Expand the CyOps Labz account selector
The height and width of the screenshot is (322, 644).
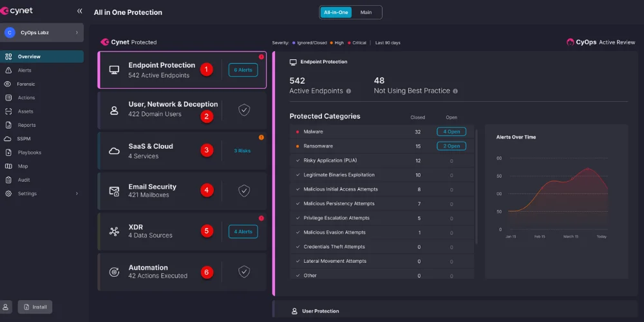click(x=77, y=32)
